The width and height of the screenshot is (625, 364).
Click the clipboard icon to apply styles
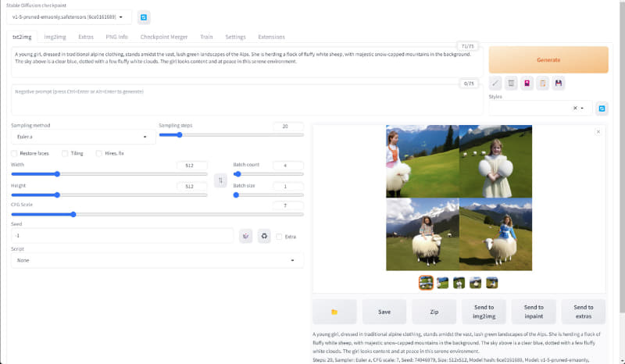pos(542,84)
